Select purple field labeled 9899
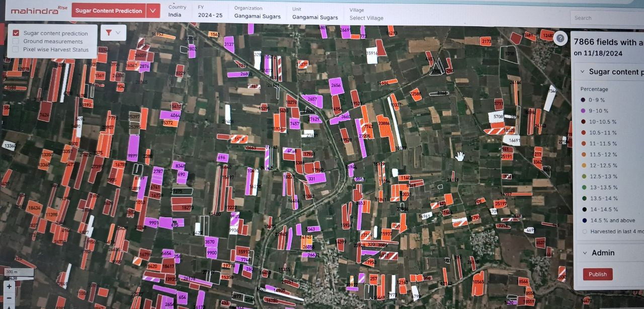Viewport: 644px width, 309px height. [133, 148]
